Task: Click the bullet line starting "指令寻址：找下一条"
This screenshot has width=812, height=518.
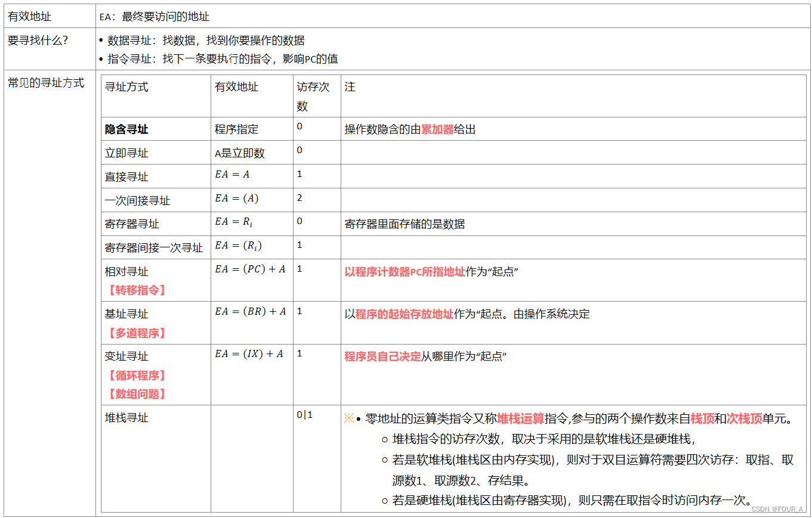Action: click(x=223, y=59)
